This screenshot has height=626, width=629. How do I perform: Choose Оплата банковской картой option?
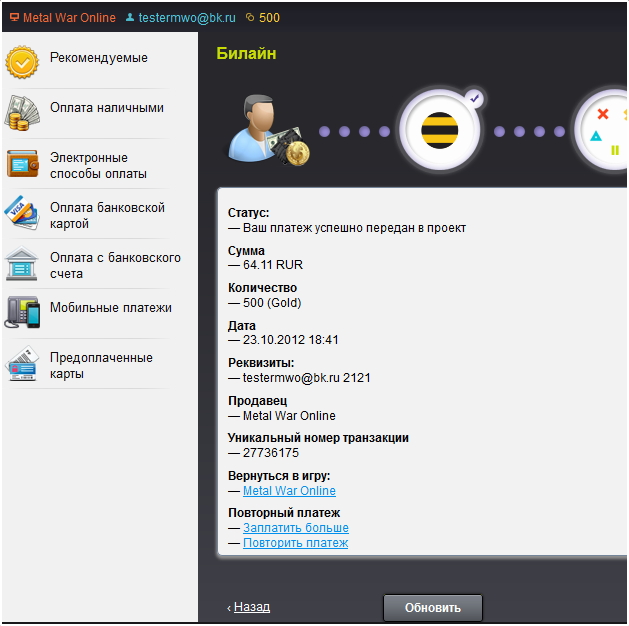click(x=107, y=215)
